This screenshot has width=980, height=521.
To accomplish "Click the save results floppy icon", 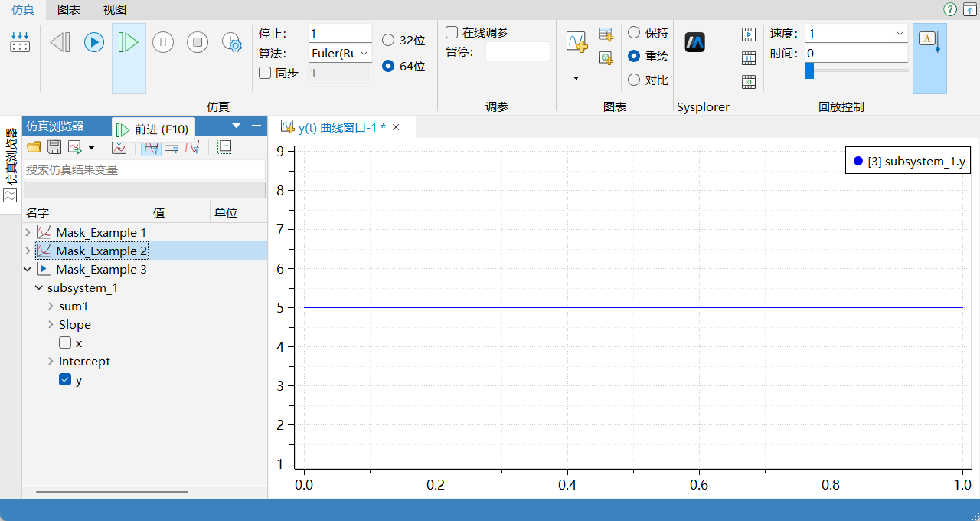I will click(54, 147).
